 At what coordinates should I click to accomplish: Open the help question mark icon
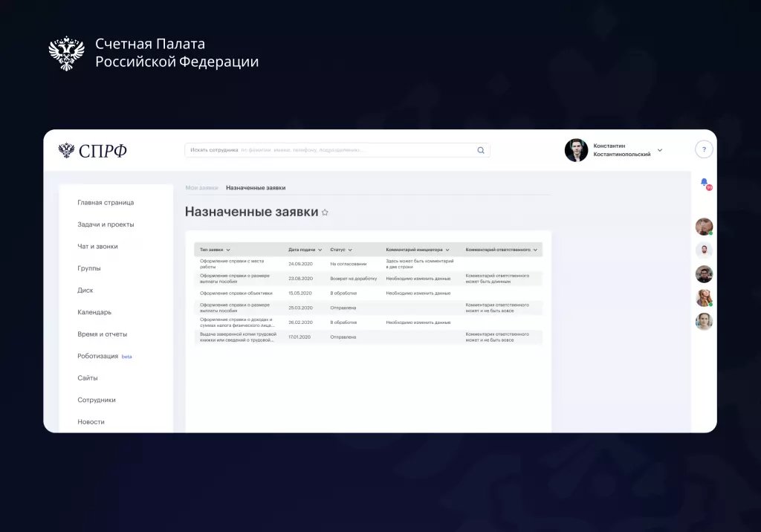coord(704,149)
